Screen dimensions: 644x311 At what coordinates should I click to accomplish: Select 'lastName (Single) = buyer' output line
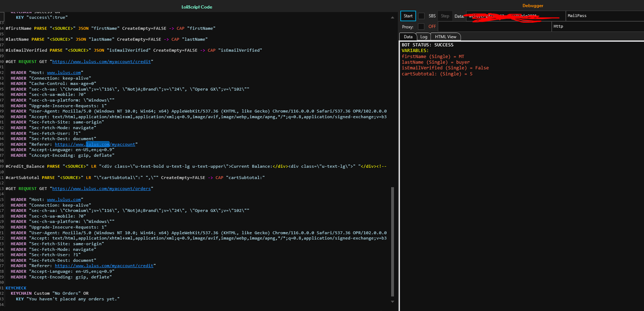(436, 62)
